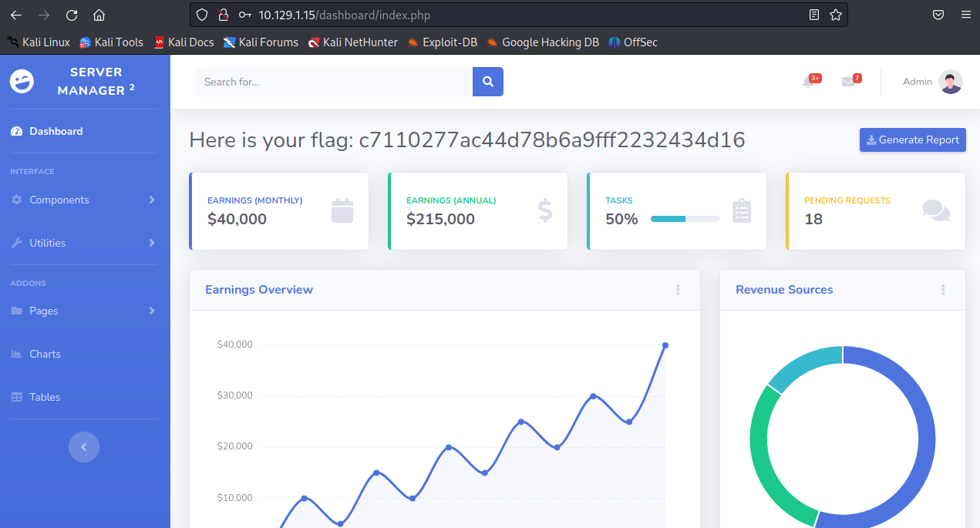
Task: Open Earnings Overview three-dot menu
Action: pos(678,290)
